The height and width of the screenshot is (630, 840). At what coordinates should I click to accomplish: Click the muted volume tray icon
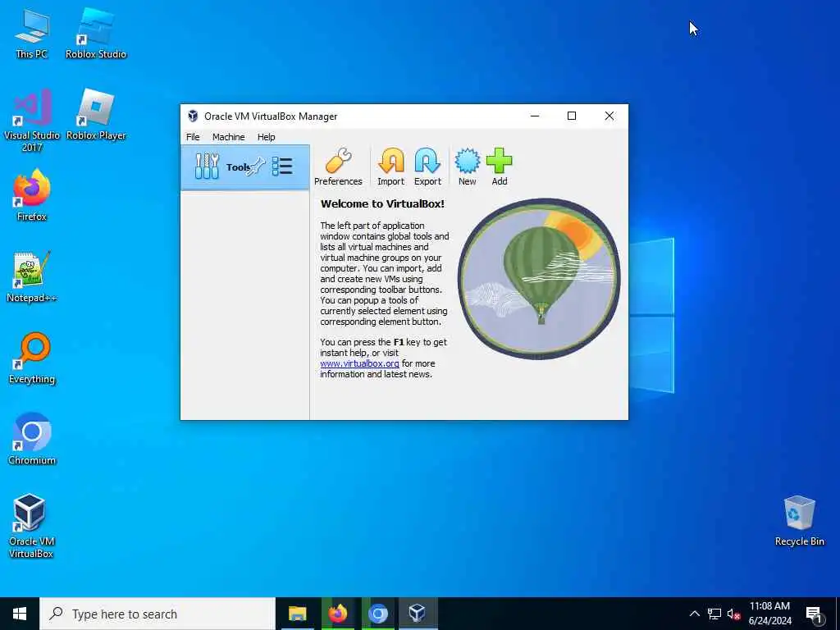[x=733, y=614]
